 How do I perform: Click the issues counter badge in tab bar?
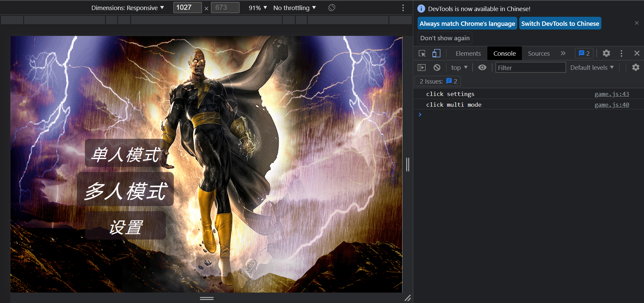[x=584, y=53]
